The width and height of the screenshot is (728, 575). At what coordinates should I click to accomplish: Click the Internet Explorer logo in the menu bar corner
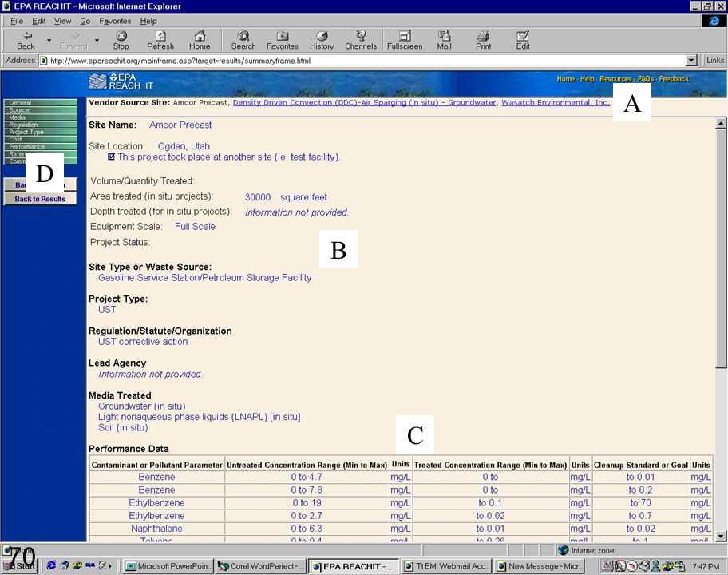coord(714,21)
